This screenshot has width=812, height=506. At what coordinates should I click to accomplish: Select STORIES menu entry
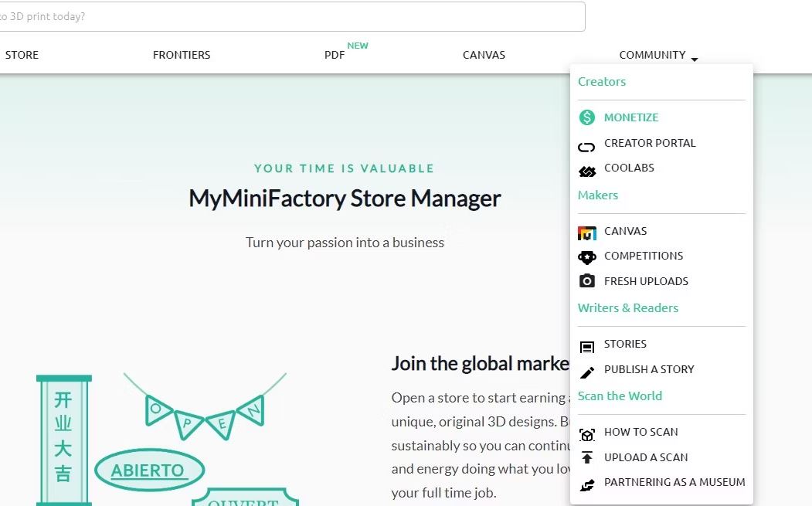coord(625,344)
